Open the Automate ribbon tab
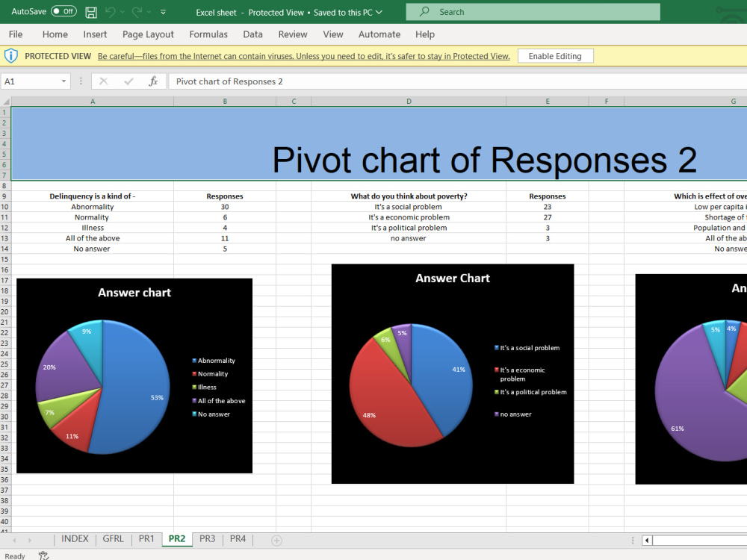Image resolution: width=747 pixels, height=560 pixels. 379,34
